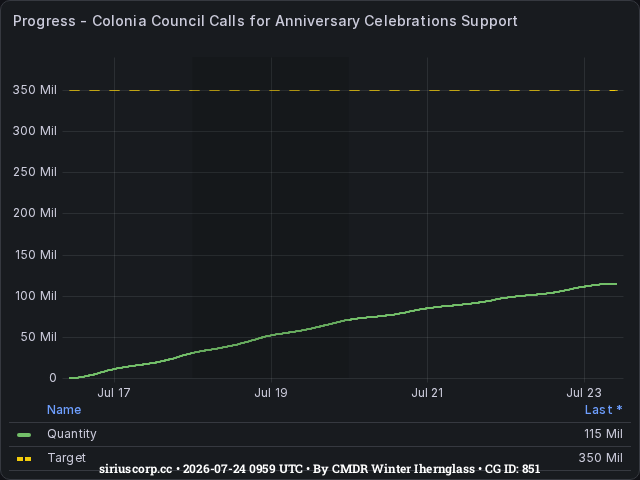Click the green Quantity color swatch

[x=24, y=435]
